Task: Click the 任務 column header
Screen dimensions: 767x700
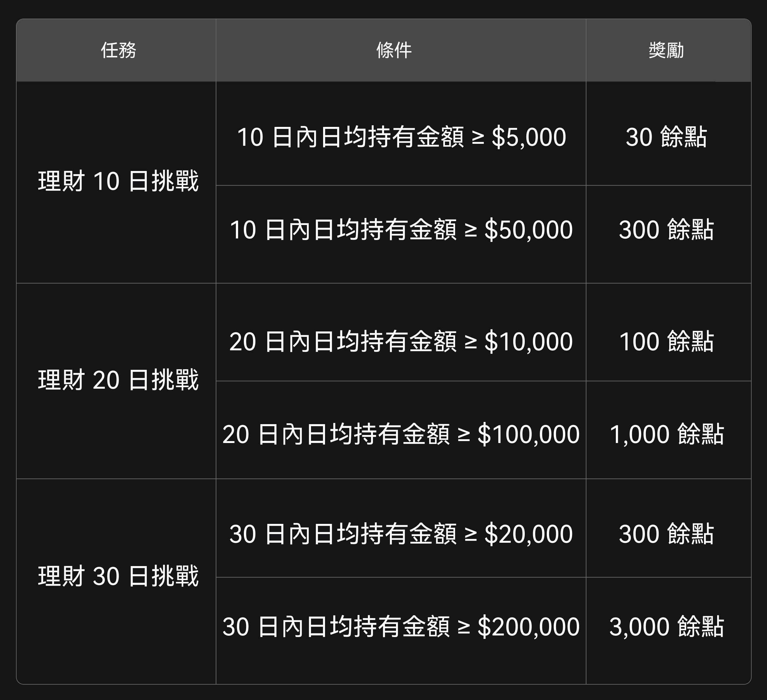Action: pos(118,50)
